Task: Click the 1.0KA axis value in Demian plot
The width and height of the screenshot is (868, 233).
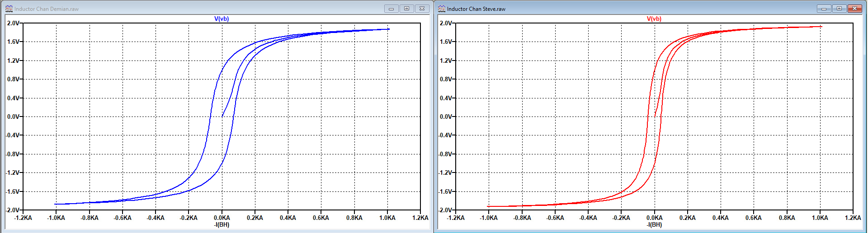Action: pos(387,218)
